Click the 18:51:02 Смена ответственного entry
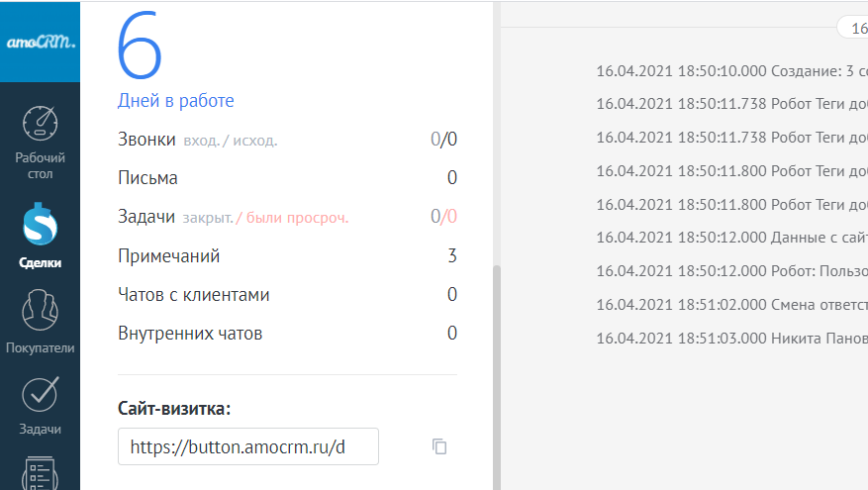The width and height of the screenshot is (868, 490). [731, 305]
